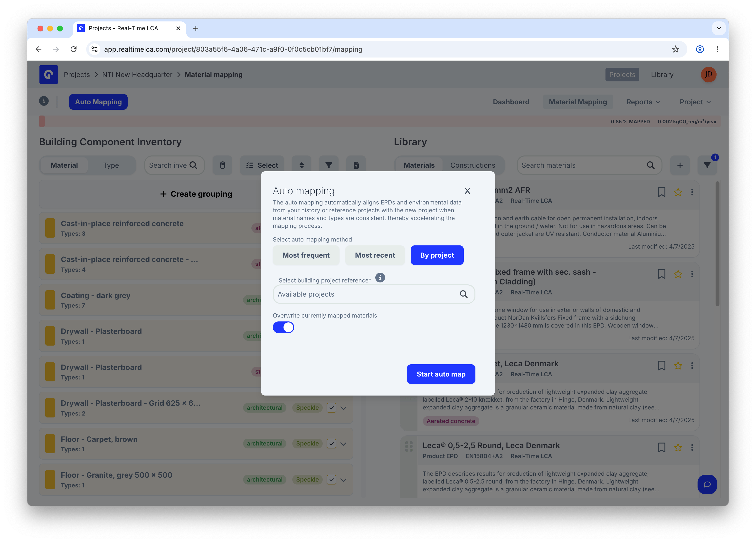Click the plus icon to add library material
Image resolution: width=756 pixels, height=542 pixels.
coord(680,165)
